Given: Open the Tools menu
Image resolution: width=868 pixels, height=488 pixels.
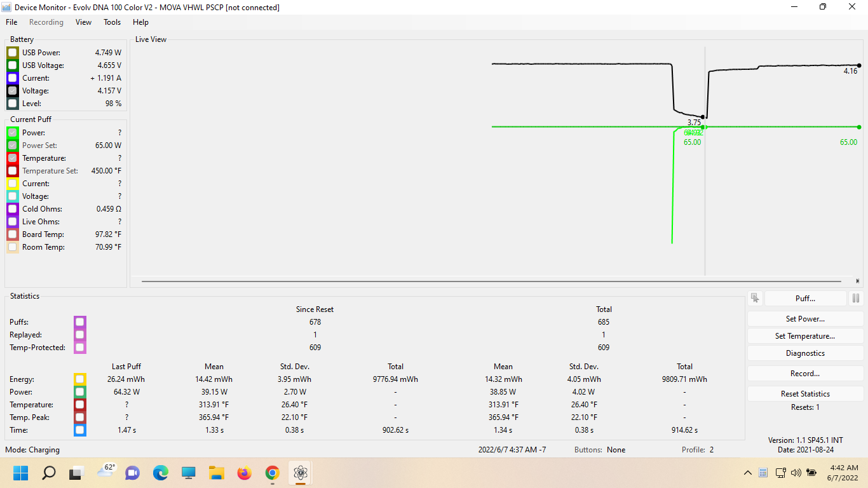Looking at the screenshot, I should [112, 22].
